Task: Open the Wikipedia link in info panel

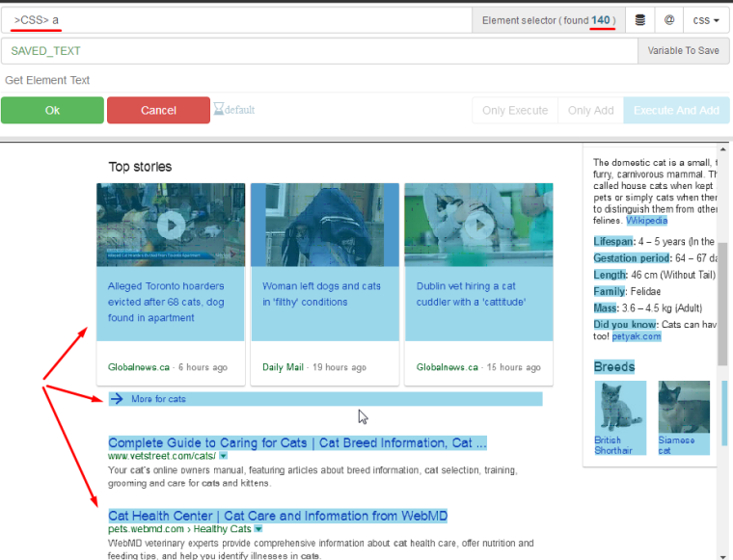Action: [646, 221]
